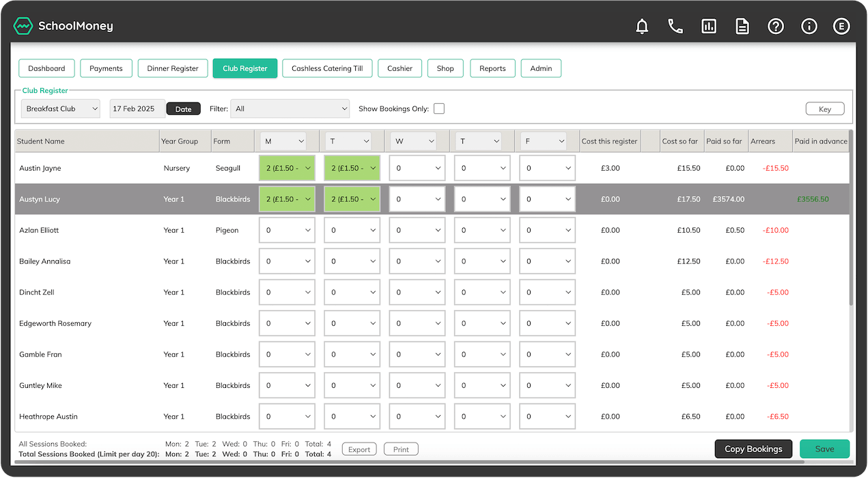868x478 pixels.
Task: Open Azlan Elliott's Wednesday booking dropdown
Action: click(x=417, y=230)
